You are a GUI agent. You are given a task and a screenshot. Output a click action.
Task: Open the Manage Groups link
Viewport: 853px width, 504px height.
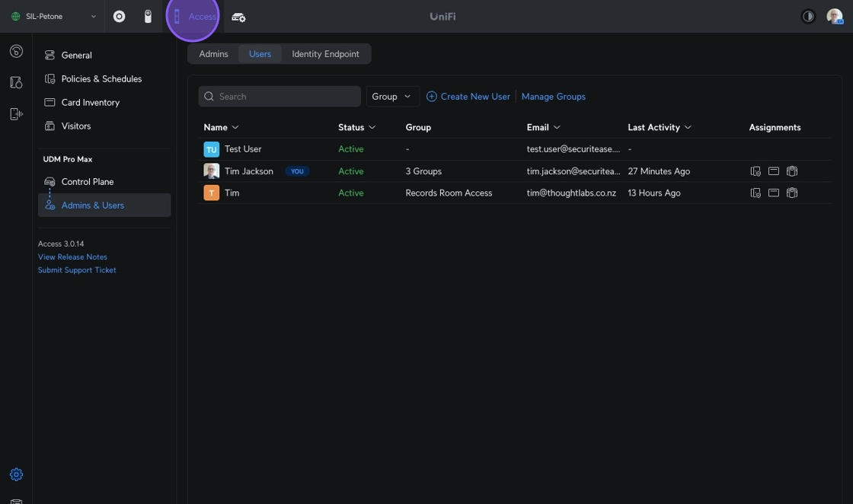pyautogui.click(x=553, y=97)
